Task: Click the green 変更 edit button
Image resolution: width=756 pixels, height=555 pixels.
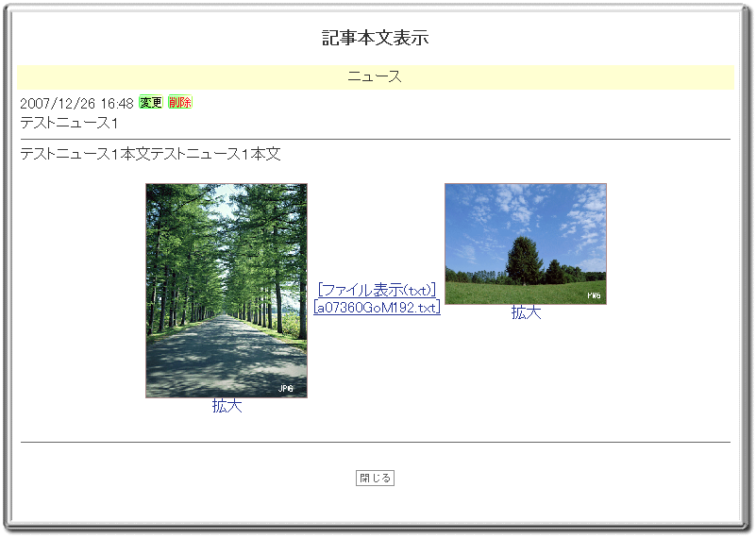Action: tap(150, 102)
